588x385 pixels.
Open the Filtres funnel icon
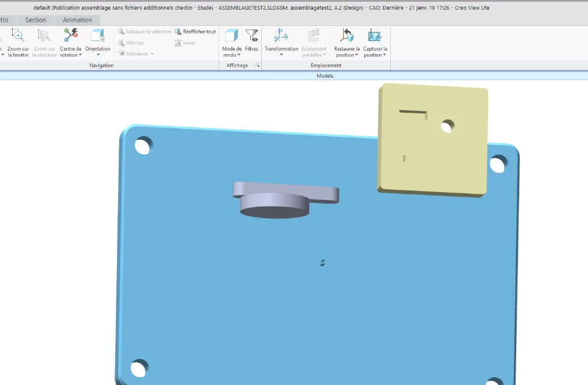click(x=251, y=36)
